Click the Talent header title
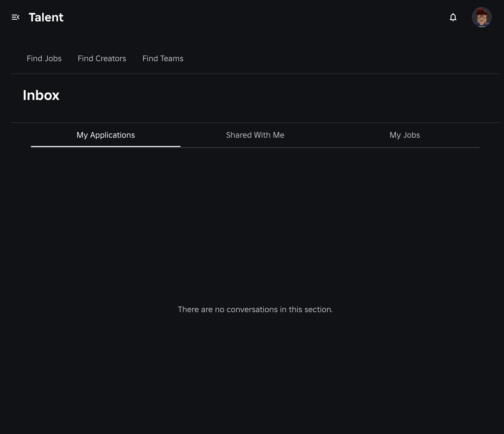This screenshot has height=434, width=504. [46, 17]
